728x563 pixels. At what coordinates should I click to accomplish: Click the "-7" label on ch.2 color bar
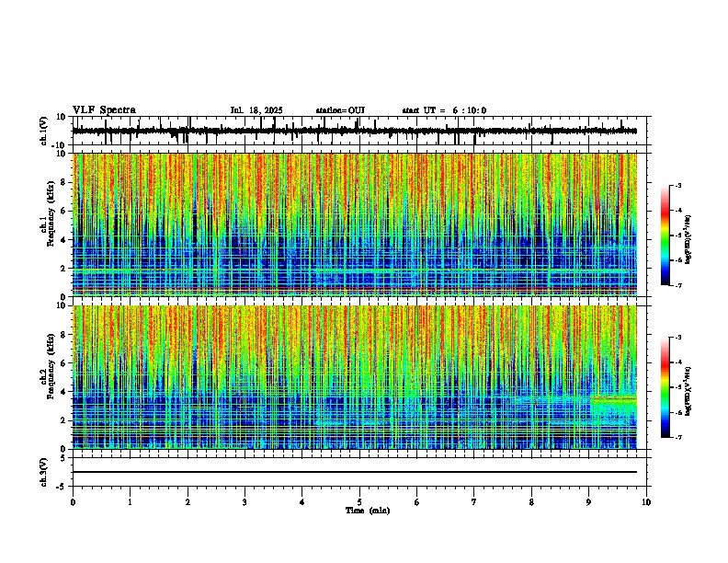tap(677, 437)
